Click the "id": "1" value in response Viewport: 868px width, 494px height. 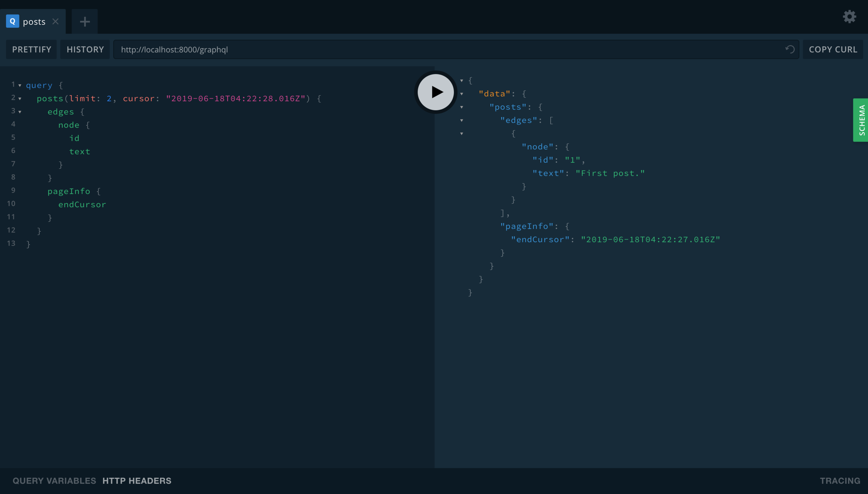coord(572,160)
